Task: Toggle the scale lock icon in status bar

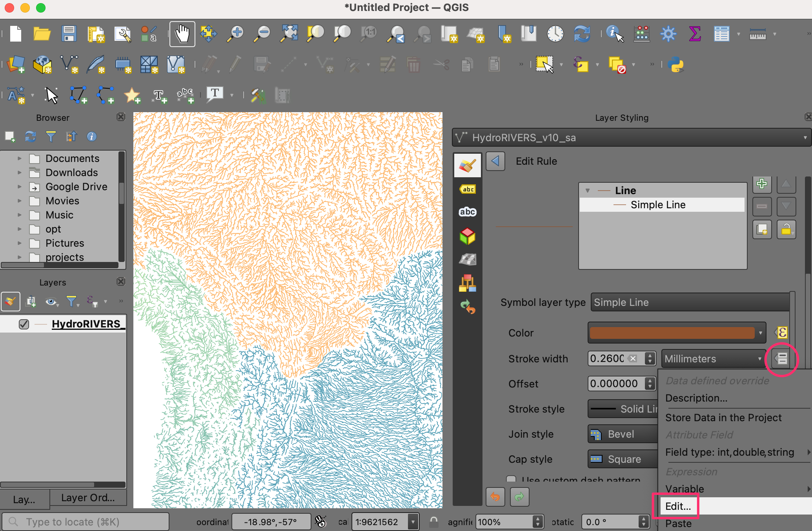Action: pos(433,522)
